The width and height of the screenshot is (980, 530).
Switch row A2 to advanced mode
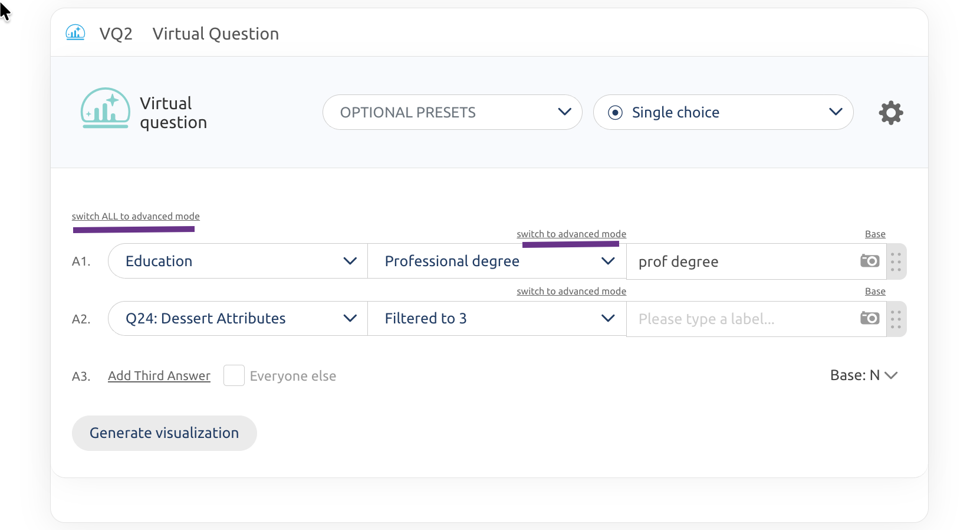pos(571,291)
